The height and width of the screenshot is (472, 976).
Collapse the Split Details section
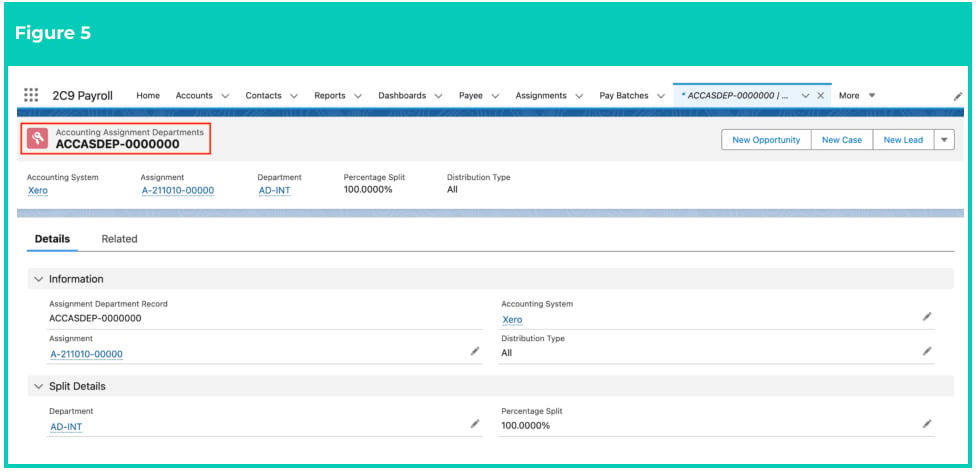39,386
